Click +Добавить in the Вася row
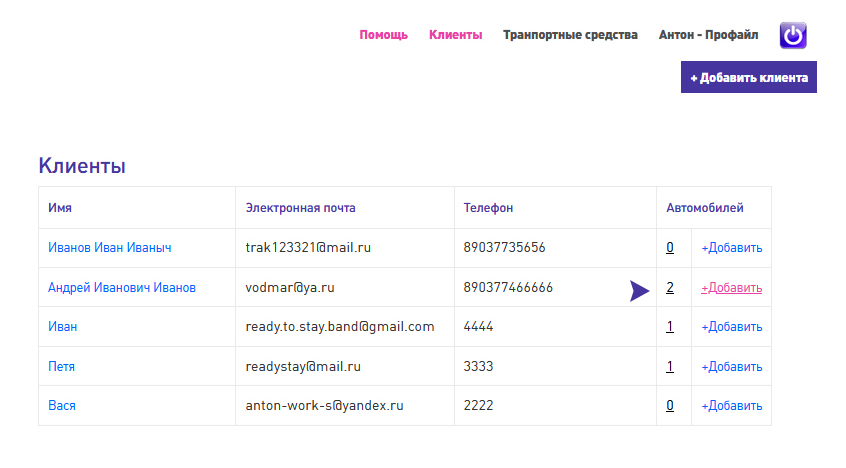The height and width of the screenshot is (468, 846). tap(732, 406)
